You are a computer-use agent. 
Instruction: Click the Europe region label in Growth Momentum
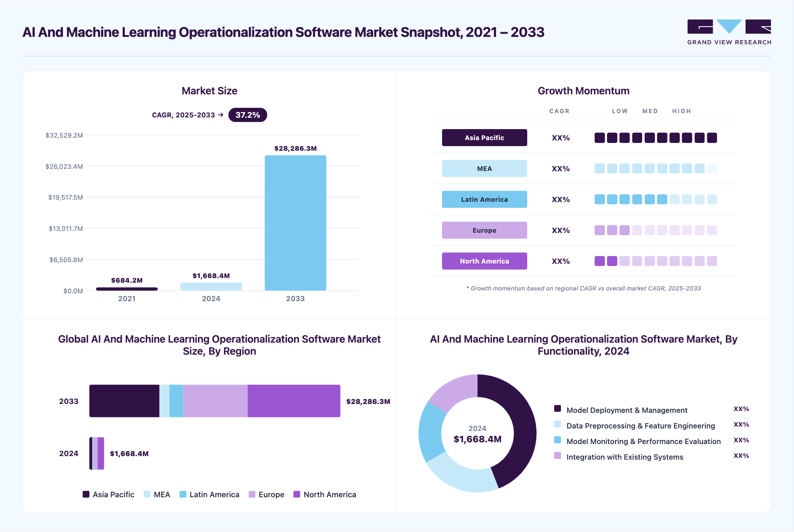[484, 230]
